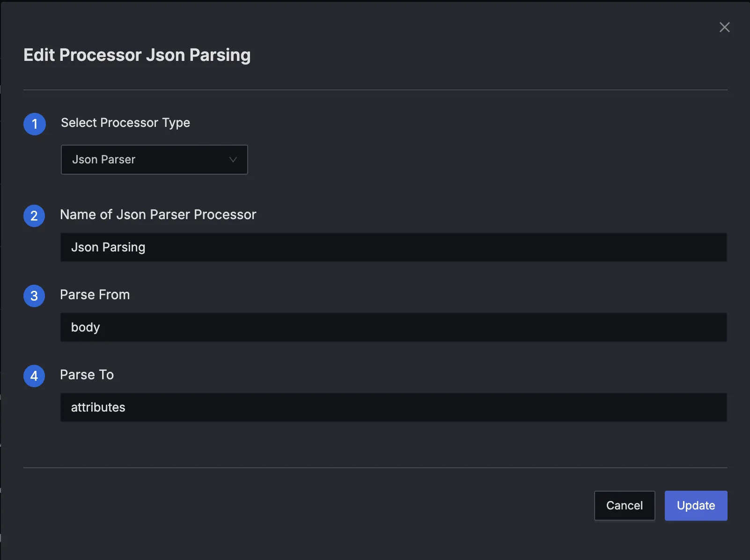Click the Json Parser selected value text
This screenshot has width=750, height=560.
click(104, 160)
